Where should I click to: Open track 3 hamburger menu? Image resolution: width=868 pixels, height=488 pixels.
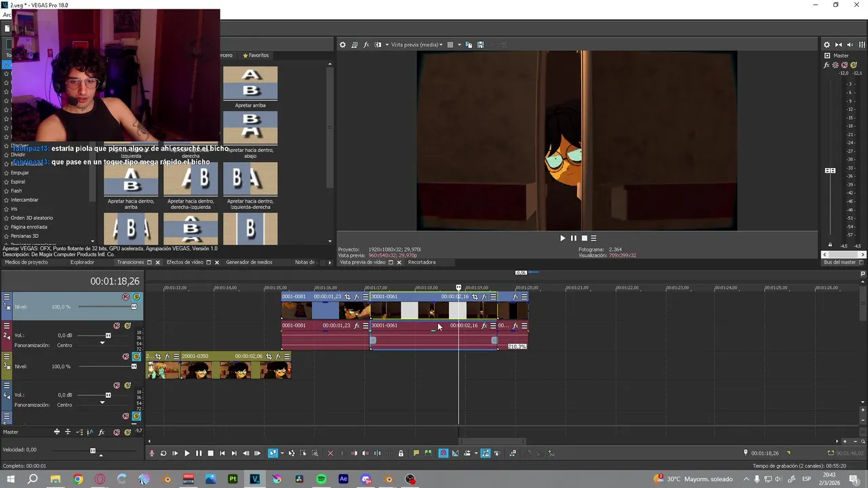(x=7, y=357)
